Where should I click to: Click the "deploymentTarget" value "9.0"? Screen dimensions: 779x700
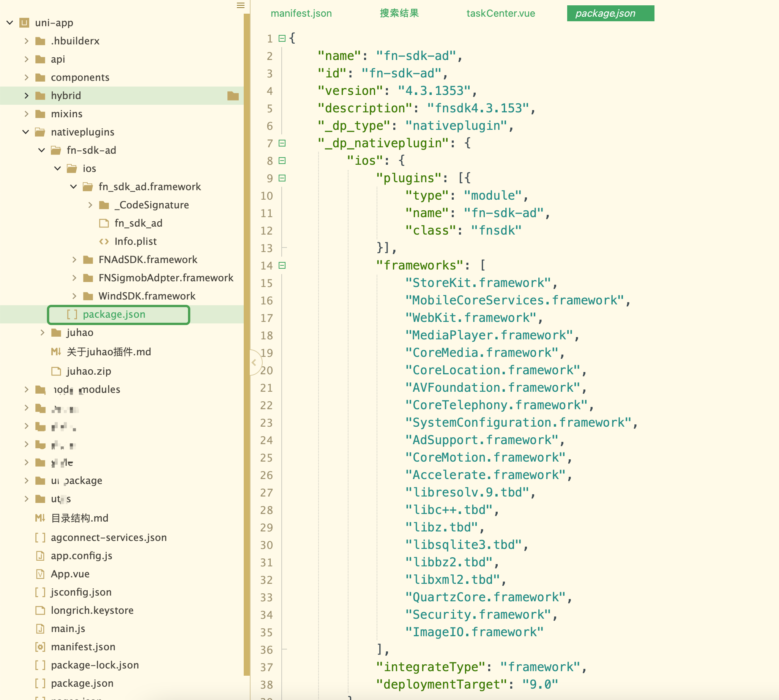point(540,684)
